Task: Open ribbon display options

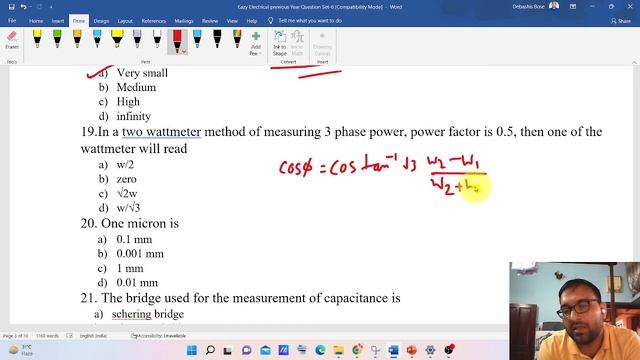Action: (573, 7)
